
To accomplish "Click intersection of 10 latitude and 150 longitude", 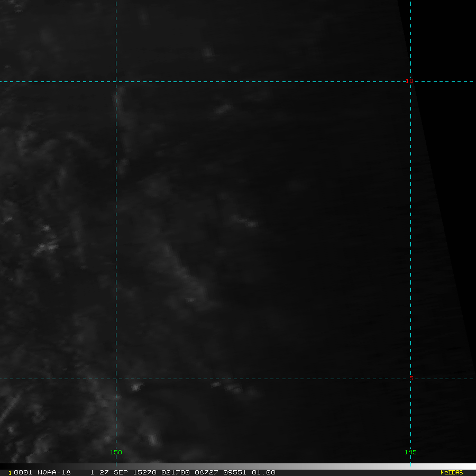I will [x=116, y=81].
